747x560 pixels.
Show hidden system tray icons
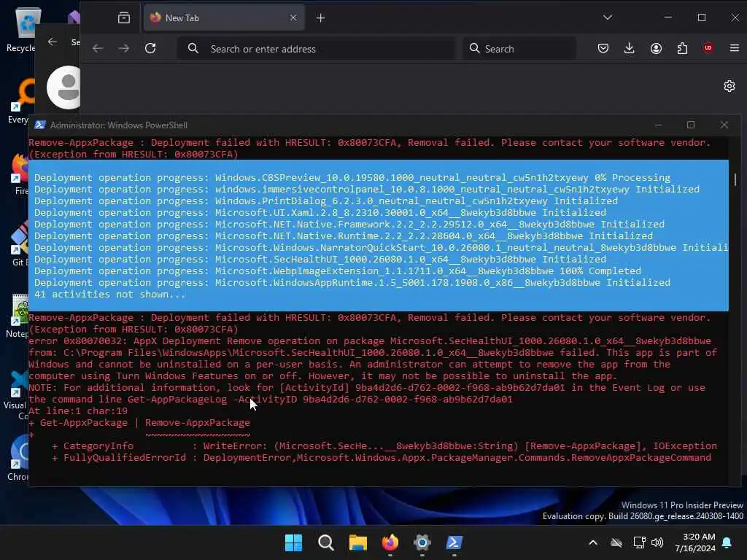[593, 542]
